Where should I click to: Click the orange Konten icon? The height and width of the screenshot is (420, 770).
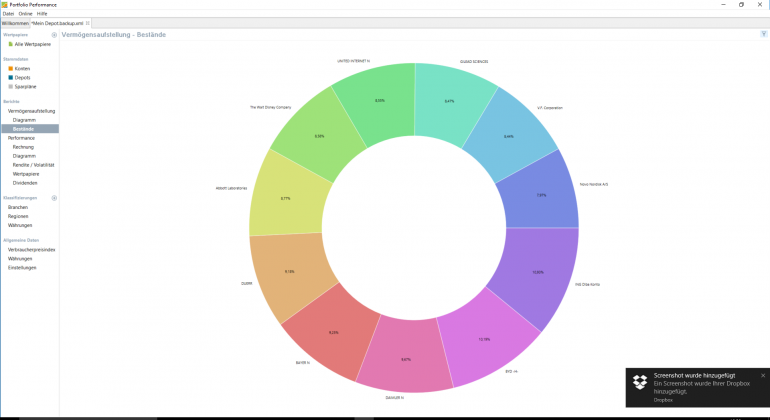point(10,68)
